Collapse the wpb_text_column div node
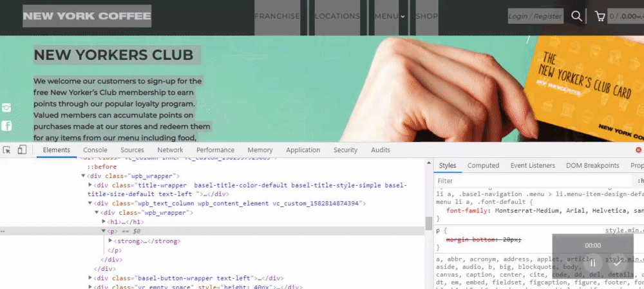 [x=90, y=203]
